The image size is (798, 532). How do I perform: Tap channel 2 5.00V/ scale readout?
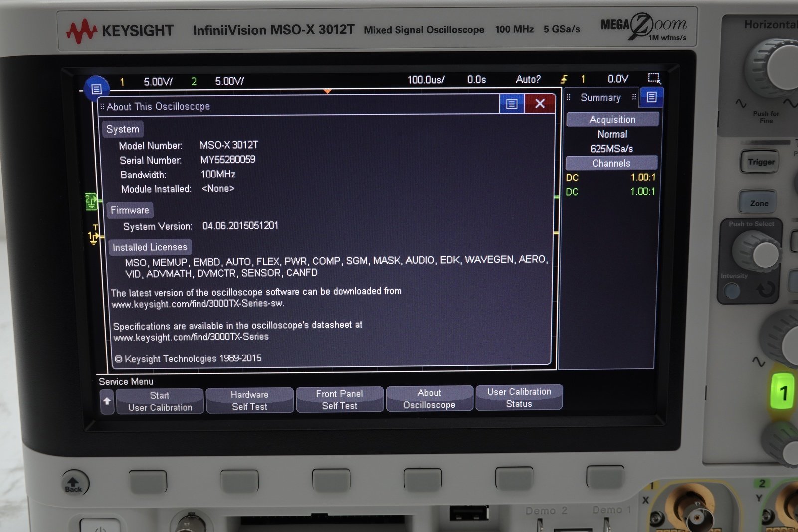229,81
